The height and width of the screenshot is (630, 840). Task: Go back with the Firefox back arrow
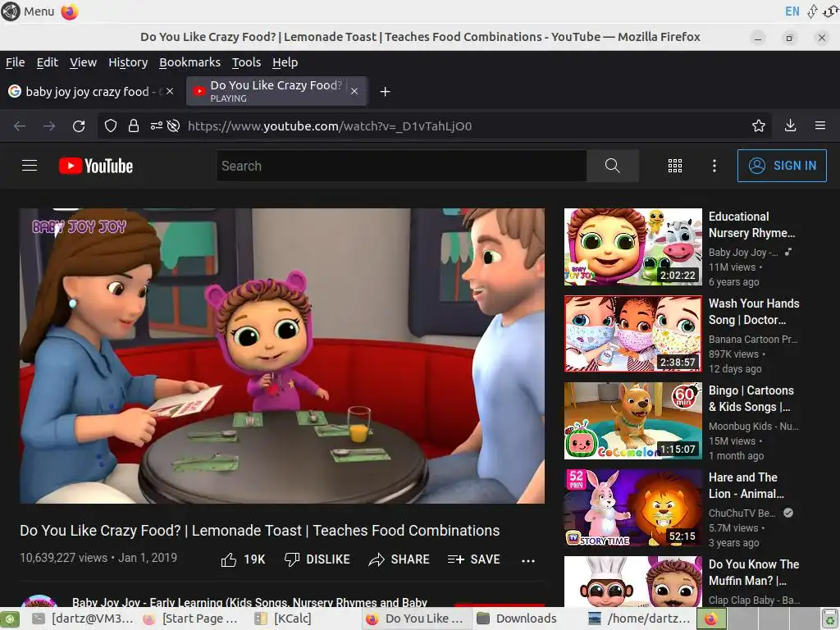pos(20,126)
